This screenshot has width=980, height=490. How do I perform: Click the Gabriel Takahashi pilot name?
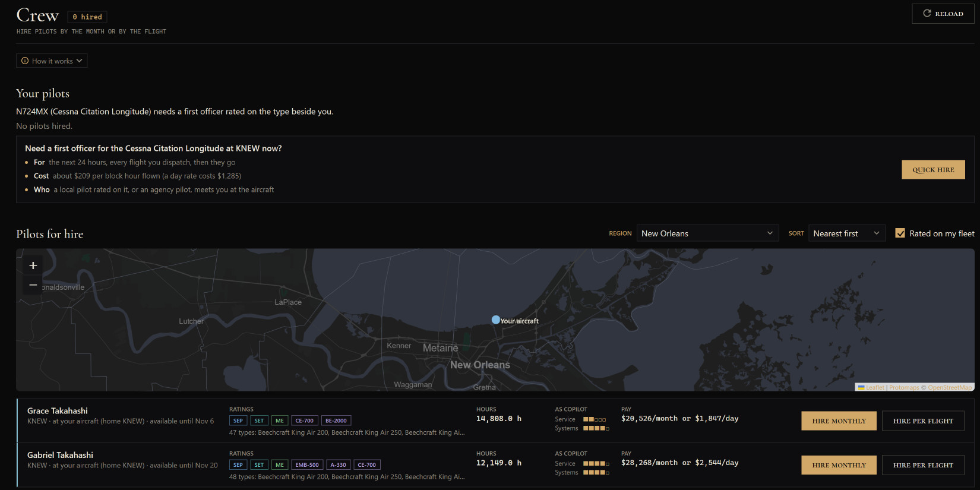60,455
